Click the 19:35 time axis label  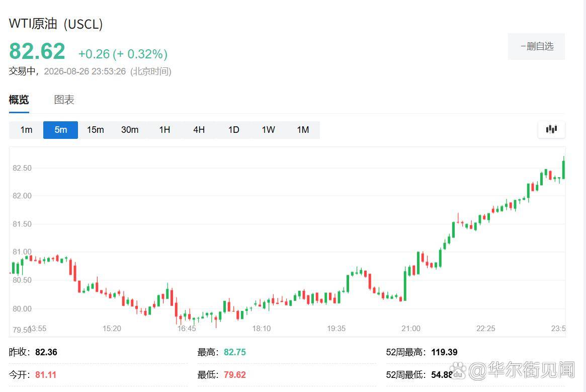pyautogui.click(x=336, y=329)
